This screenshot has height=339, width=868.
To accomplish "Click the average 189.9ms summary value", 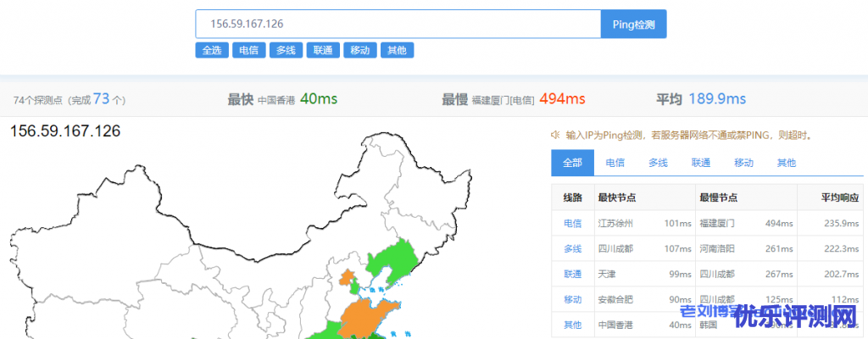I will [717, 99].
